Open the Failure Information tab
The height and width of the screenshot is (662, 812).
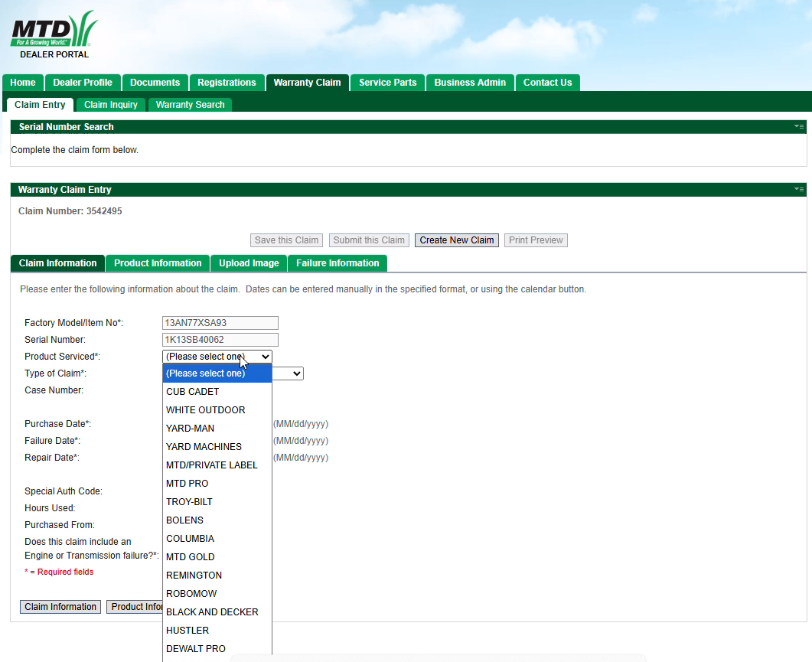click(338, 263)
